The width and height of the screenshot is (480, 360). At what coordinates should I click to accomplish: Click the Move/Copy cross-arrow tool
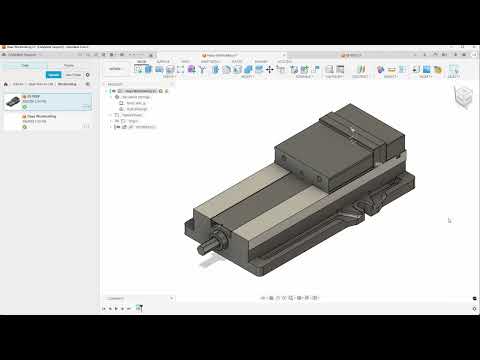[x=270, y=69]
